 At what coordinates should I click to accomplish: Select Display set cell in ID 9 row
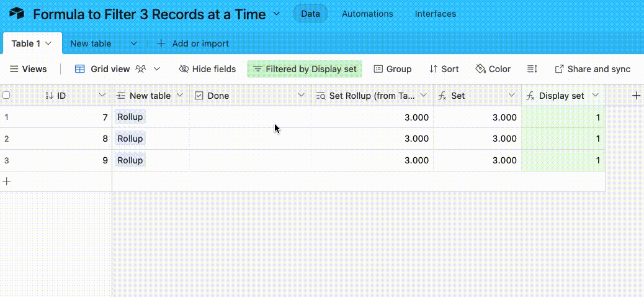click(563, 160)
